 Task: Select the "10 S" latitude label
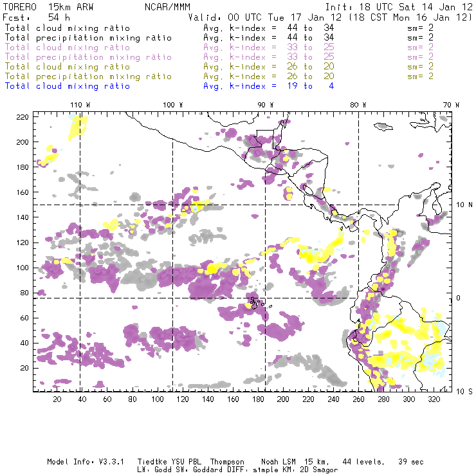(x=464, y=392)
